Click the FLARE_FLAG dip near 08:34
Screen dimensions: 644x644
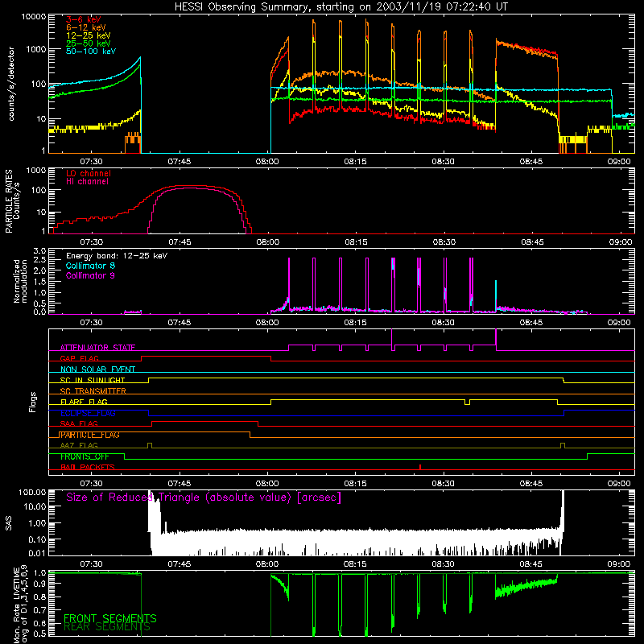(x=467, y=402)
